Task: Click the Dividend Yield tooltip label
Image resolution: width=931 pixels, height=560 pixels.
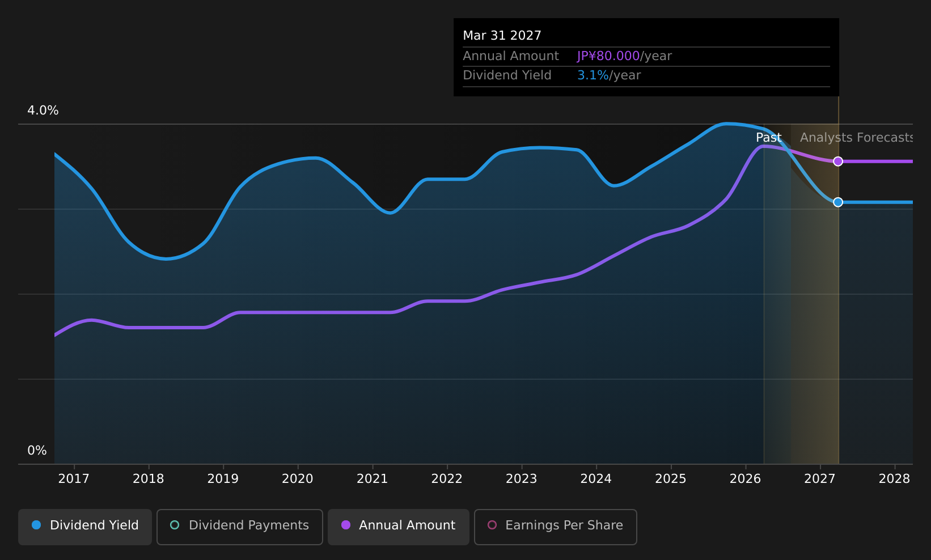Action: (507, 75)
